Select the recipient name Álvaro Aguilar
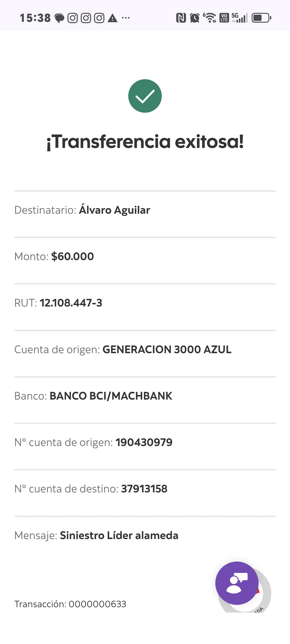290x644 pixels. (x=115, y=210)
